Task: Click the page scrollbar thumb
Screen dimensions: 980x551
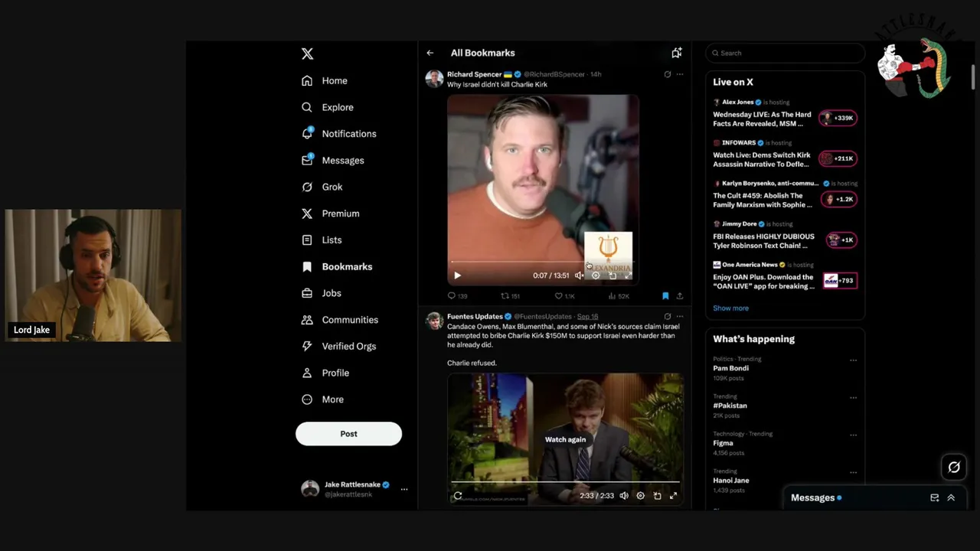Action: [x=974, y=77]
